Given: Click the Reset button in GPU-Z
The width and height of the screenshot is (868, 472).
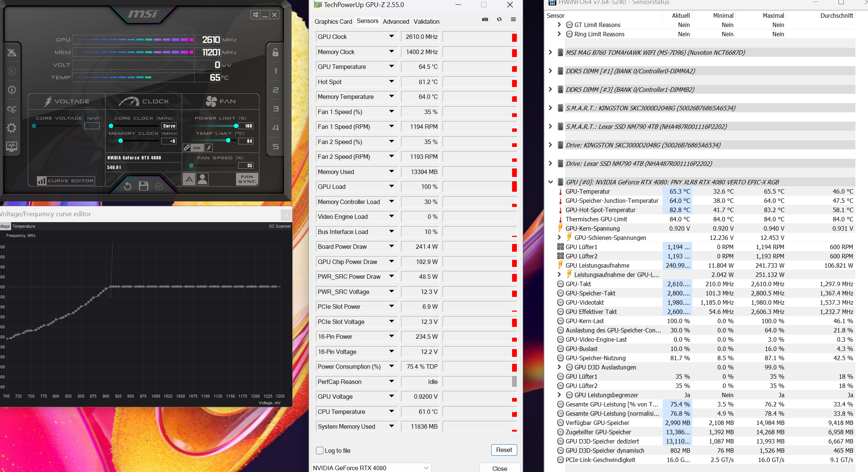Looking at the screenshot, I should click(504, 450).
